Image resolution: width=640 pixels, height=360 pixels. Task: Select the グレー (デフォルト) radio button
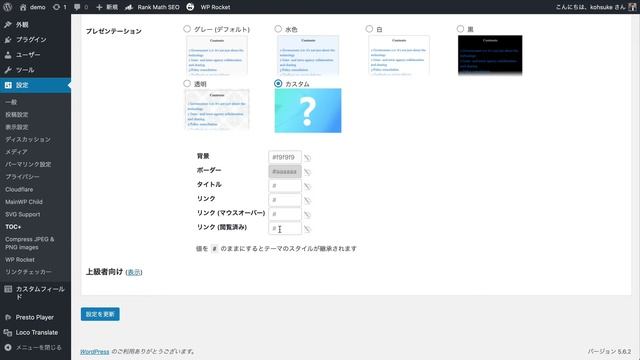click(187, 29)
